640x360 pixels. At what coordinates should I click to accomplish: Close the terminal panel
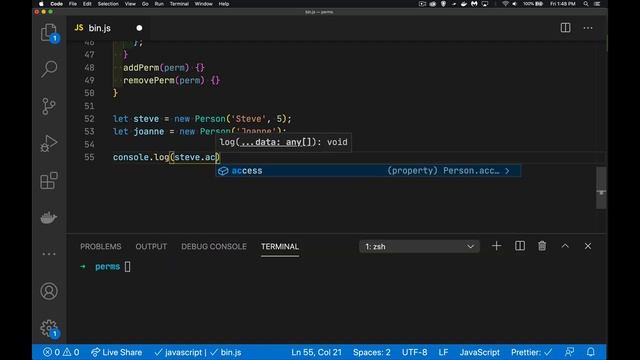[588, 246]
